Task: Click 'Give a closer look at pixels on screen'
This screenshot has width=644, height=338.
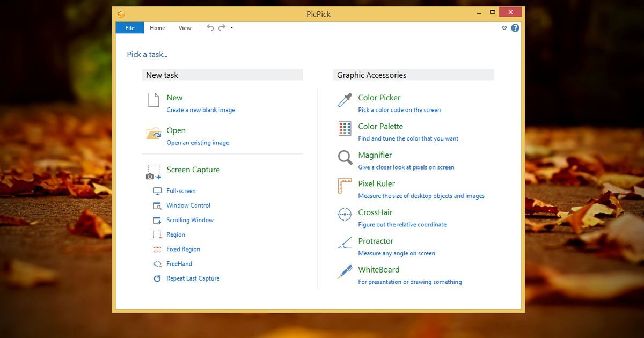Action: click(406, 167)
